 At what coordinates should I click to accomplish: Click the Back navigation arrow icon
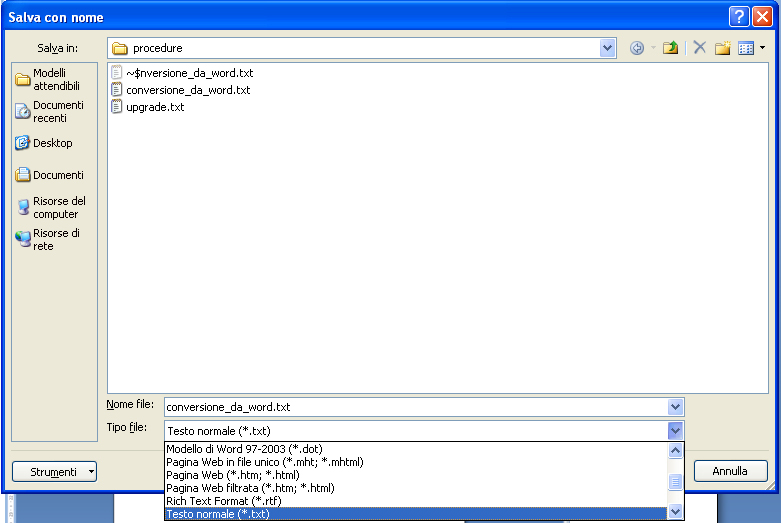tap(637, 48)
